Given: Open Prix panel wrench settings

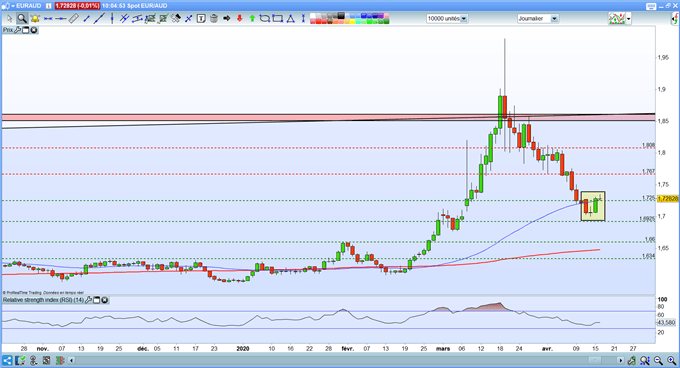Looking at the screenshot, I should tap(17, 30).
